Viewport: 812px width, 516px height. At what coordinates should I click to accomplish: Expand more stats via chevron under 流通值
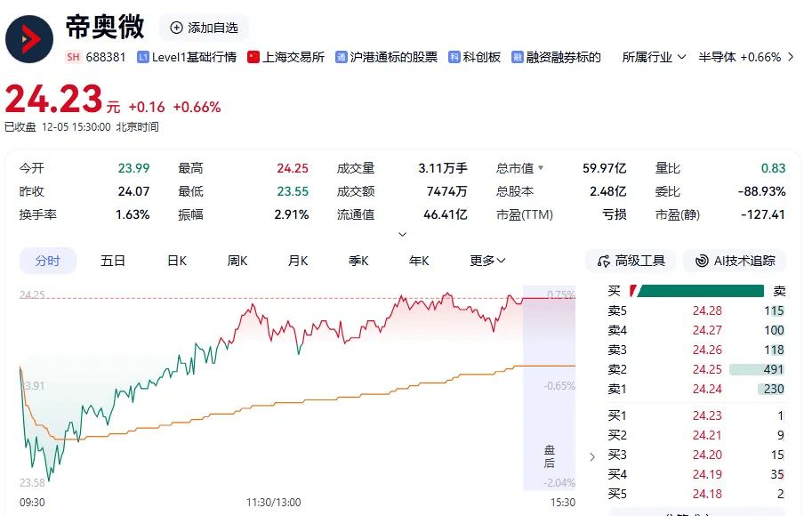coord(402,234)
